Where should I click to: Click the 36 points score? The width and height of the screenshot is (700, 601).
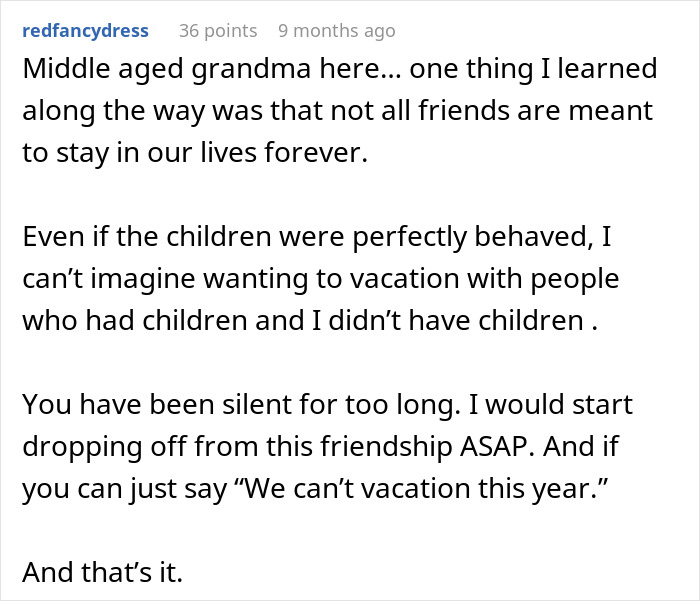point(217,31)
